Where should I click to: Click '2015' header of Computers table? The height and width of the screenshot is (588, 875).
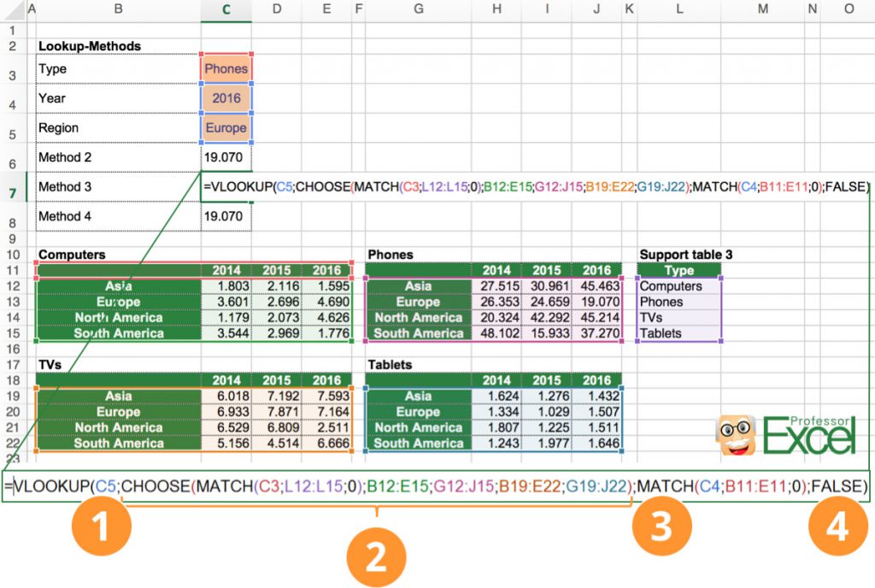[277, 271]
